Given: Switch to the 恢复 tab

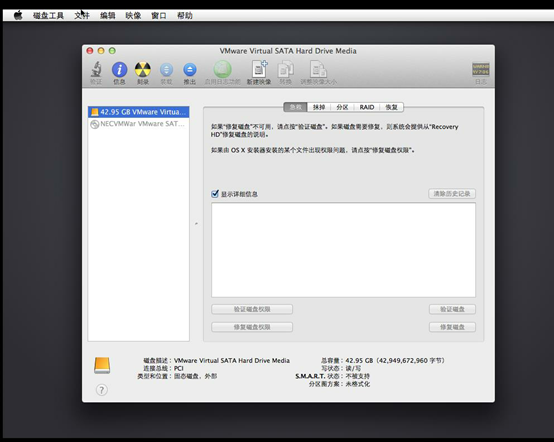Looking at the screenshot, I should [391, 107].
